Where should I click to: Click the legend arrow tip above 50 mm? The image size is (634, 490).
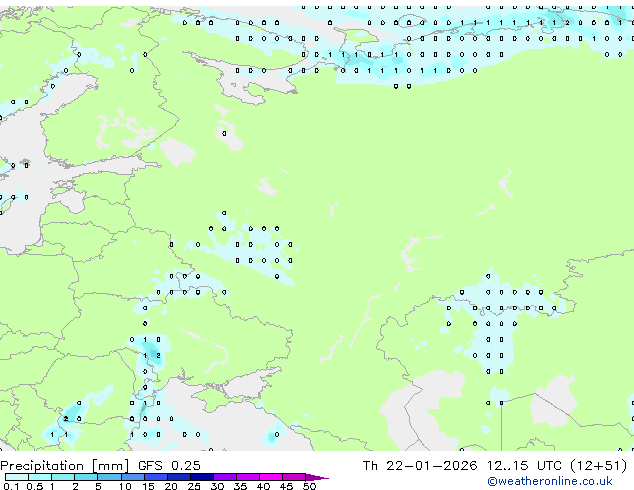point(317,477)
